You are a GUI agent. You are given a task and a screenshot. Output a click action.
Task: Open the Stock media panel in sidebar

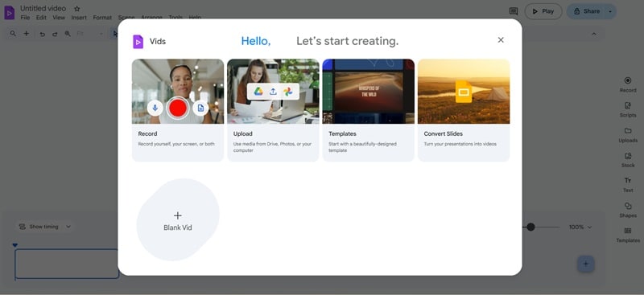coord(628,159)
